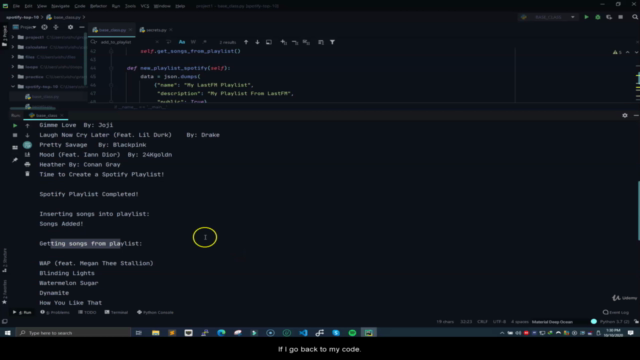The width and height of the screenshot is (640, 360).
Task: Change CRLF line separator in status bar
Action: point(482,322)
